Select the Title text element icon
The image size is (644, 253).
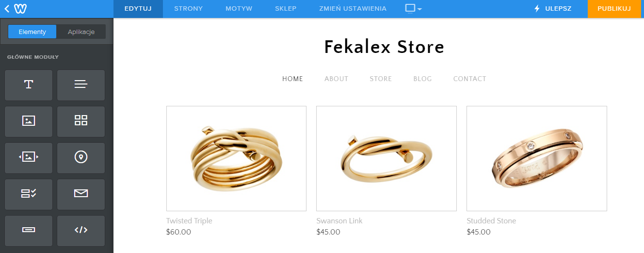coord(29,85)
